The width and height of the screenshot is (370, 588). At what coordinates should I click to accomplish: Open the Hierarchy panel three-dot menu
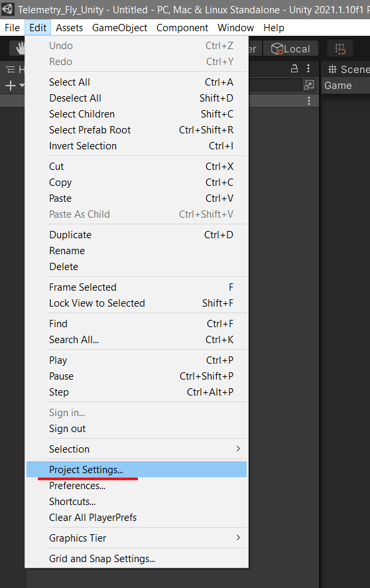308,68
